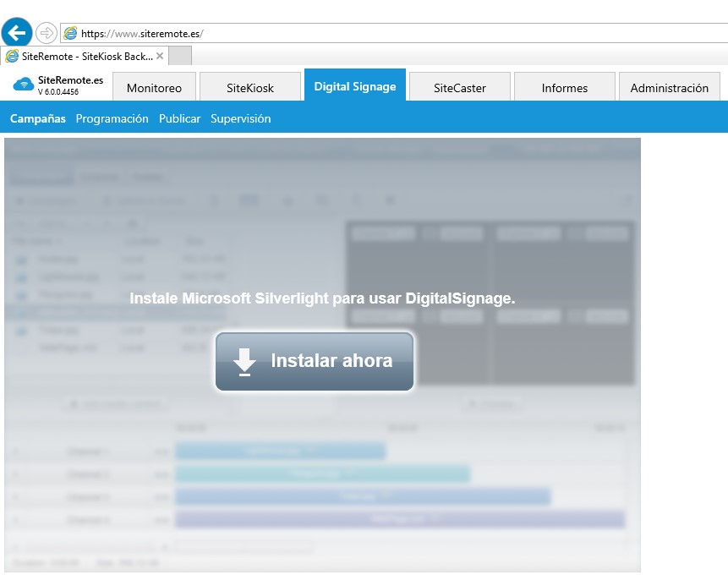Switch to the Administración tab

pos(670,88)
